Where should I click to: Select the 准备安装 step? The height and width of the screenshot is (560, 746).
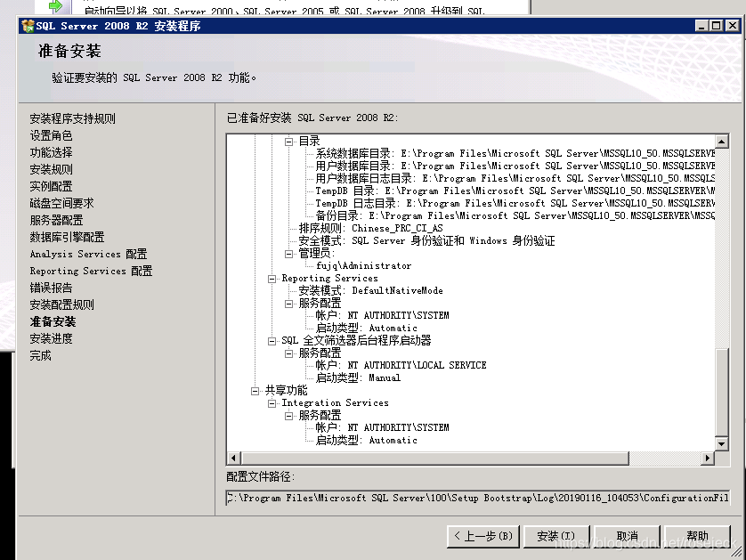[53, 321]
